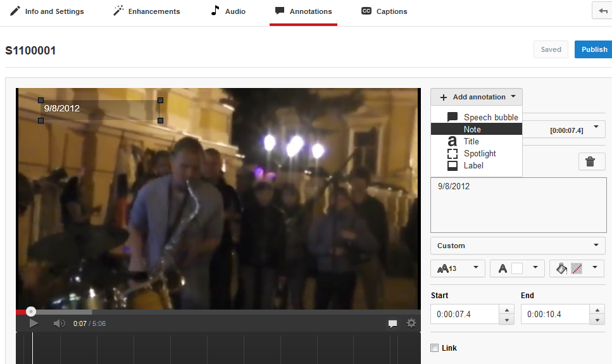
Task: Click the End time field
Action: (555, 314)
